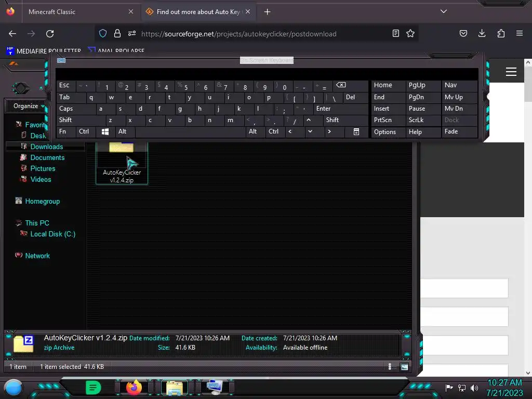The height and width of the screenshot is (399, 532).
Task: Toggle the Fn key on the keyboard
Action: [66, 131]
